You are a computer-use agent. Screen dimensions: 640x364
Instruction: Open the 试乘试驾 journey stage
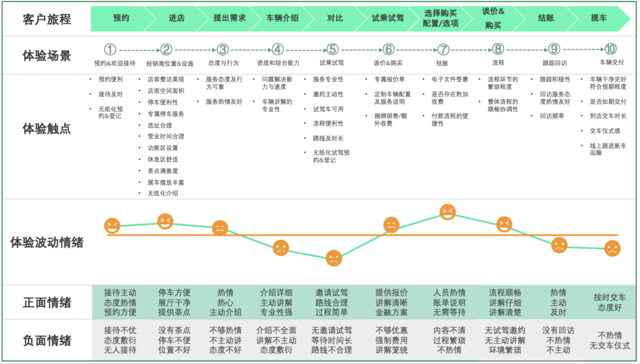pos(388,18)
